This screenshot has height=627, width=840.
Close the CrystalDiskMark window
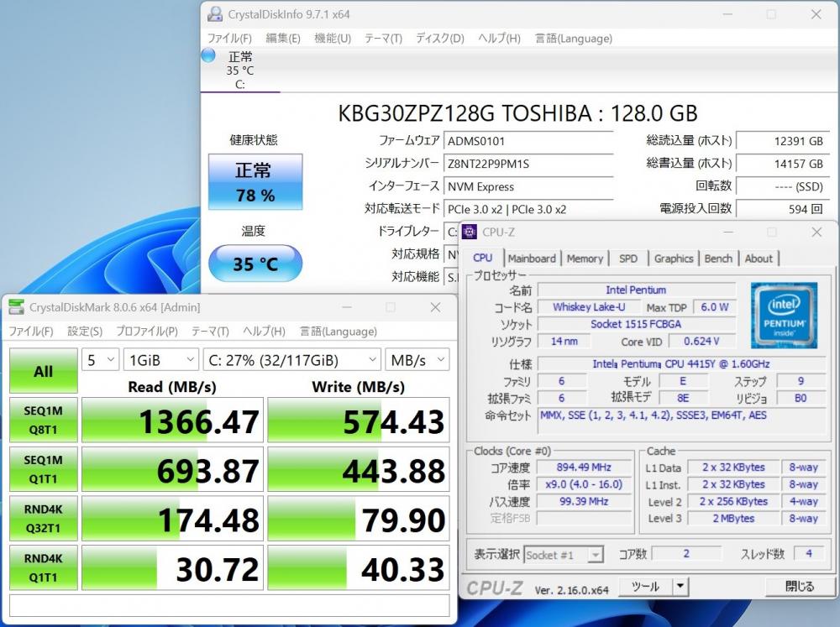click(x=435, y=307)
